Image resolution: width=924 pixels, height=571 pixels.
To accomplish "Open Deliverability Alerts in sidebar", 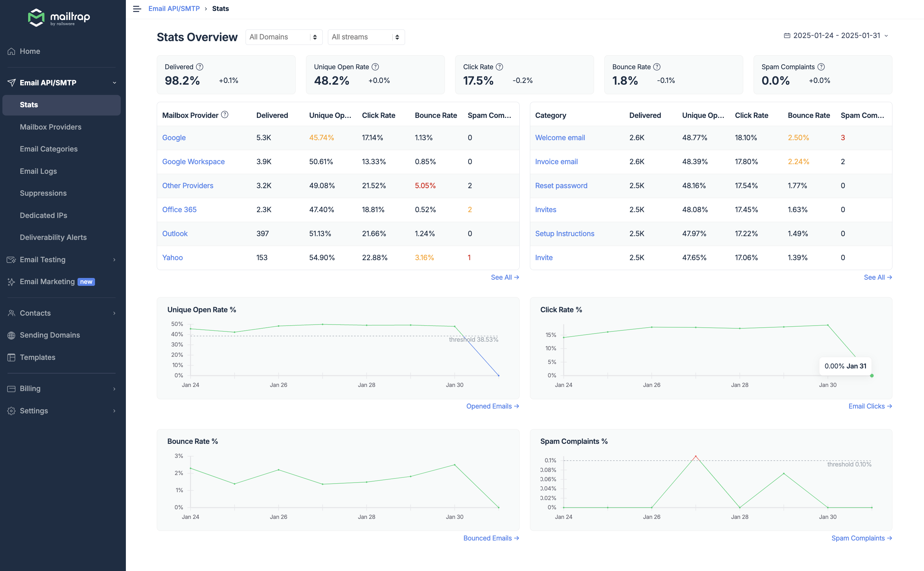I will [x=53, y=237].
